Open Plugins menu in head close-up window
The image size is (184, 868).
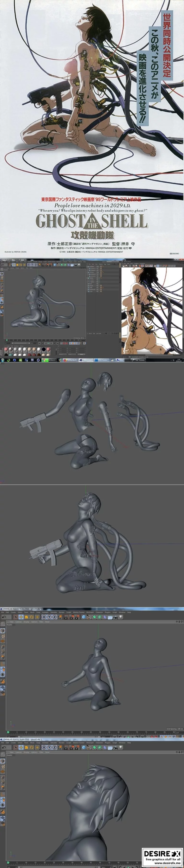click(x=108, y=743)
